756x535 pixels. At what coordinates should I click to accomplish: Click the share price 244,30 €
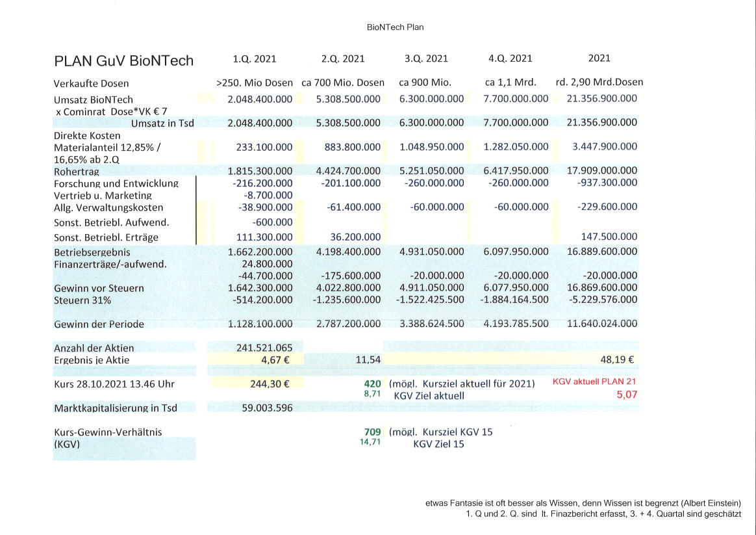click(x=270, y=384)
